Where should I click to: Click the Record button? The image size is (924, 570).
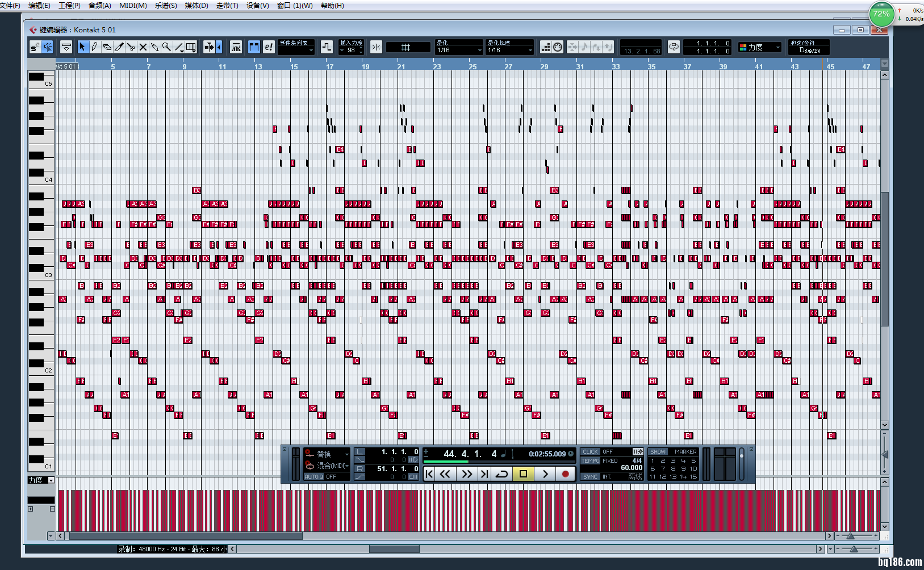pyautogui.click(x=566, y=473)
